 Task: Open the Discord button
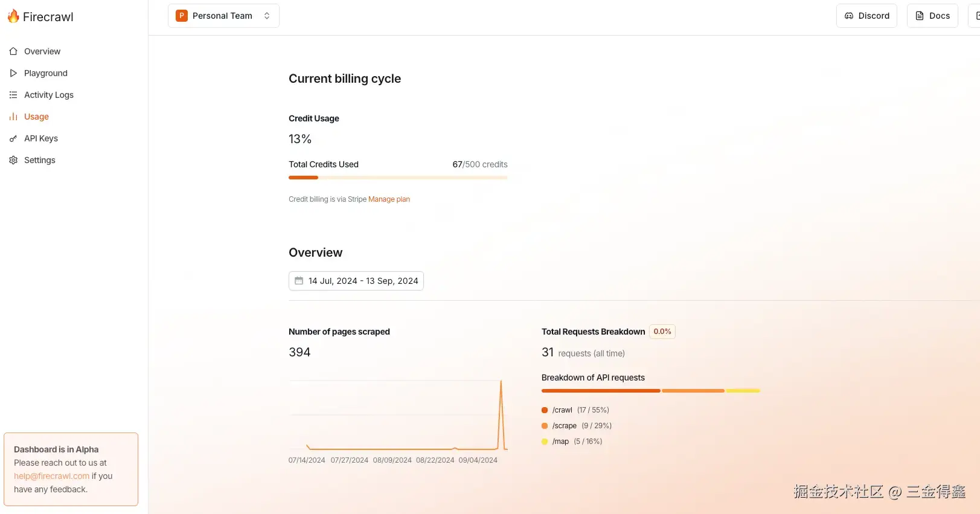pyautogui.click(x=866, y=16)
